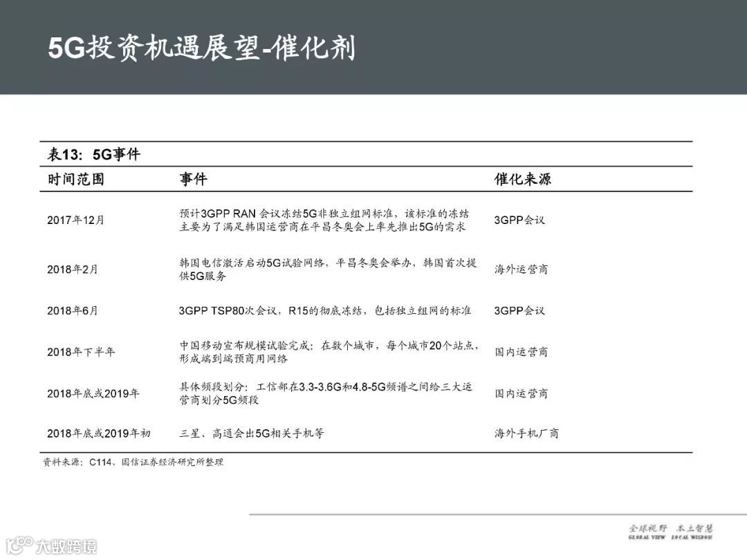Select 3GPP会议 source in 2018年6月 row
Screen dimensions: 747x560
[x=519, y=311]
